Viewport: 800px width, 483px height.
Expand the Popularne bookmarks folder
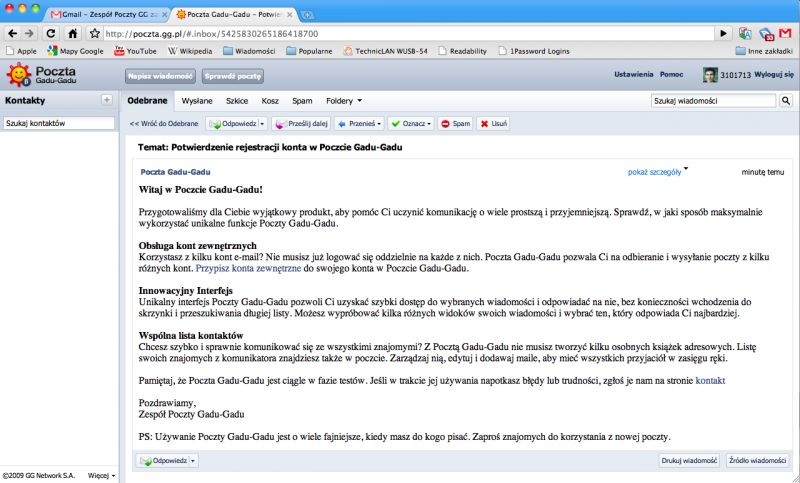point(309,51)
